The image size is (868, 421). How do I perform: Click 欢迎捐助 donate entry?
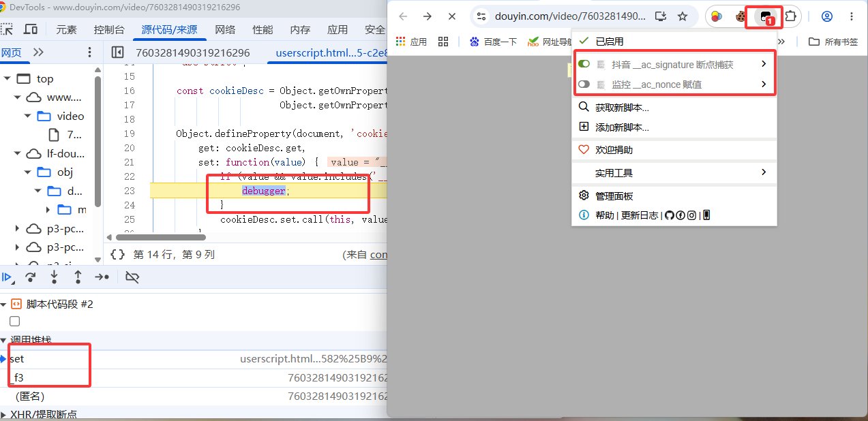pyautogui.click(x=674, y=150)
